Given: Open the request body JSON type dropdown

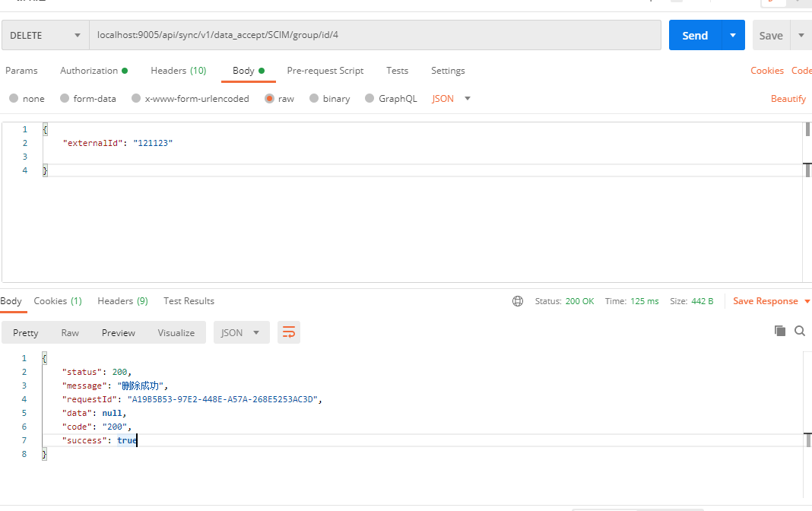Looking at the screenshot, I should click(x=451, y=98).
